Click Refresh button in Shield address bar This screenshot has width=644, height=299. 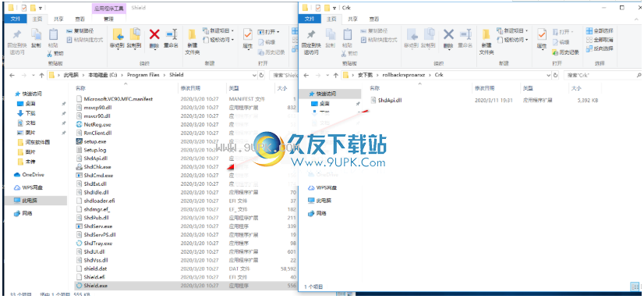(262, 76)
